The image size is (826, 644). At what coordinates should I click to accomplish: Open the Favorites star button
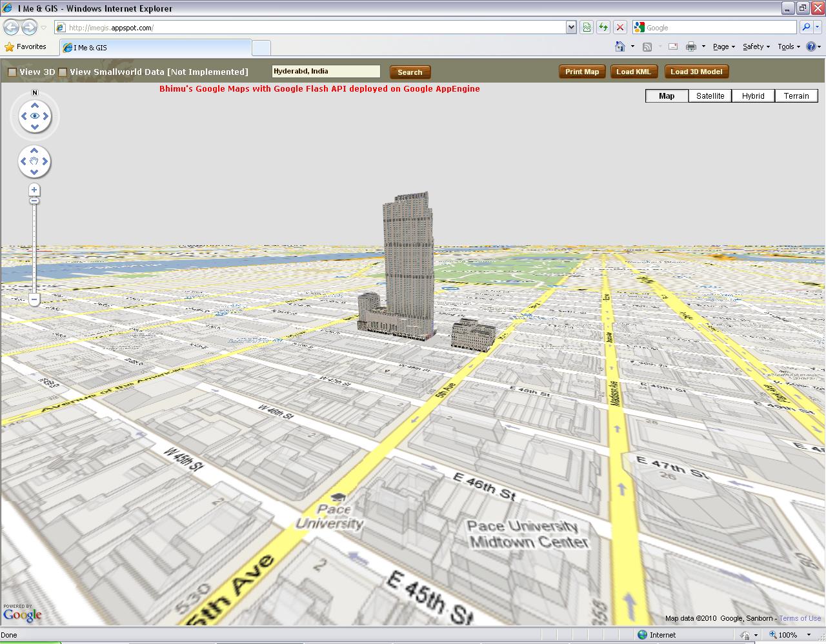point(25,46)
